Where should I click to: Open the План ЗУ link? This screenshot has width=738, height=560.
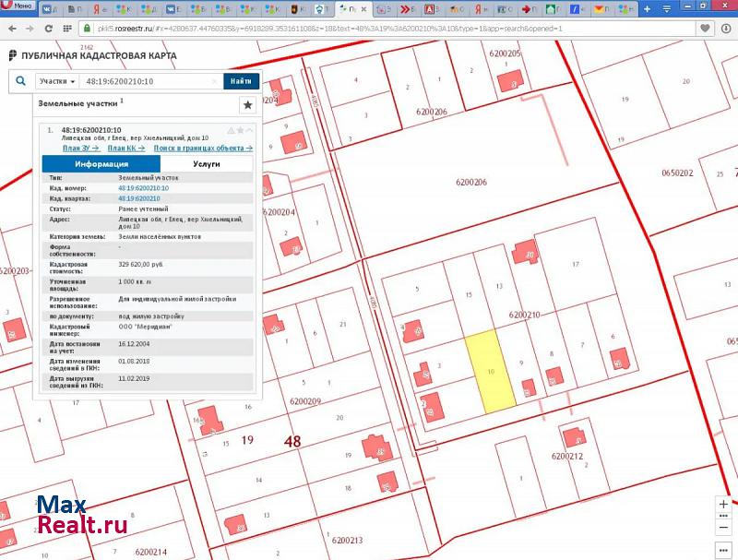pos(81,148)
